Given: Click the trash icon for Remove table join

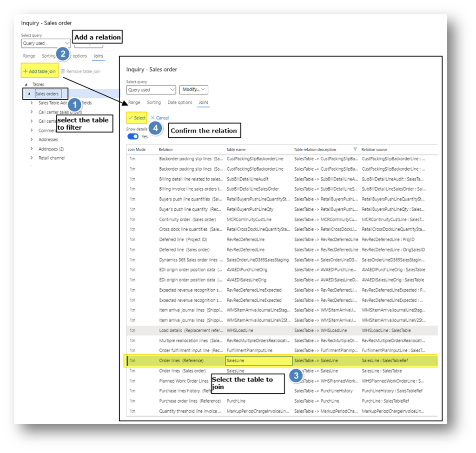Looking at the screenshot, I should [x=63, y=71].
